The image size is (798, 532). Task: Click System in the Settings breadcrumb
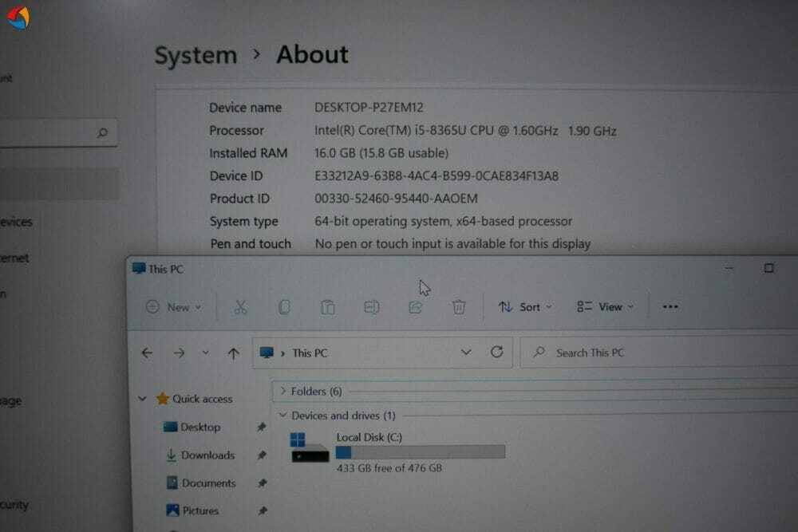pos(196,55)
